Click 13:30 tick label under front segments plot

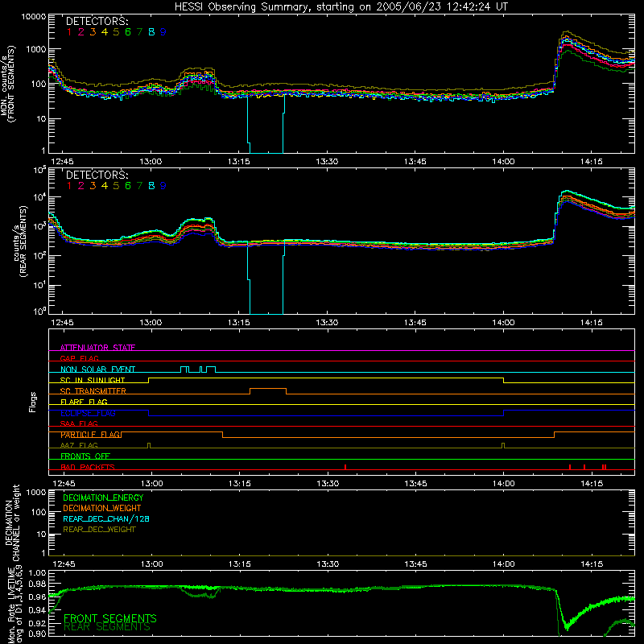pos(327,162)
